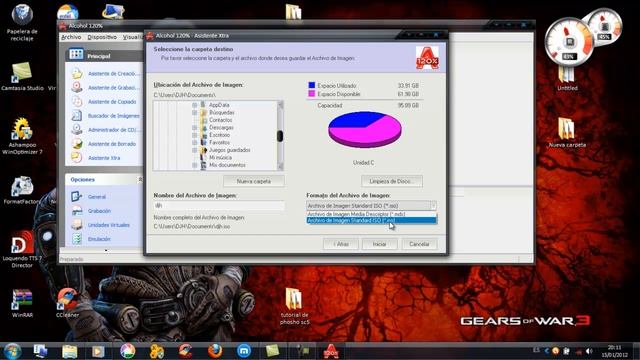Select WinRAR desktop icon

click(22, 303)
